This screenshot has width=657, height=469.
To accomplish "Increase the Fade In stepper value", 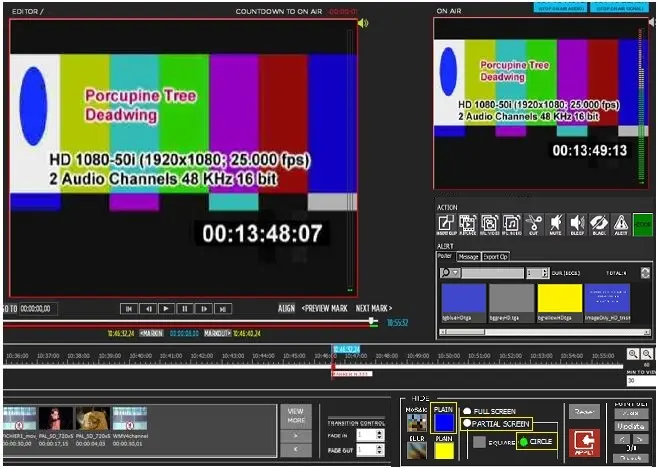I will pyautogui.click(x=382, y=431).
